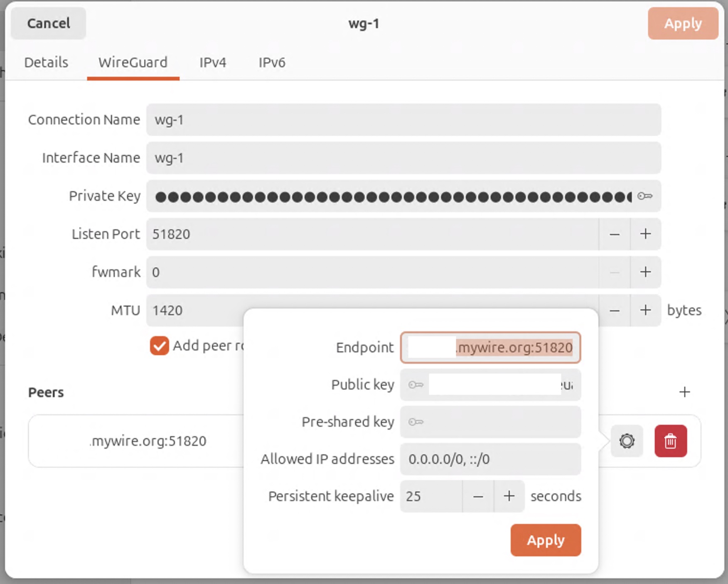Cancel editing the wg-1 connection

[48, 24]
